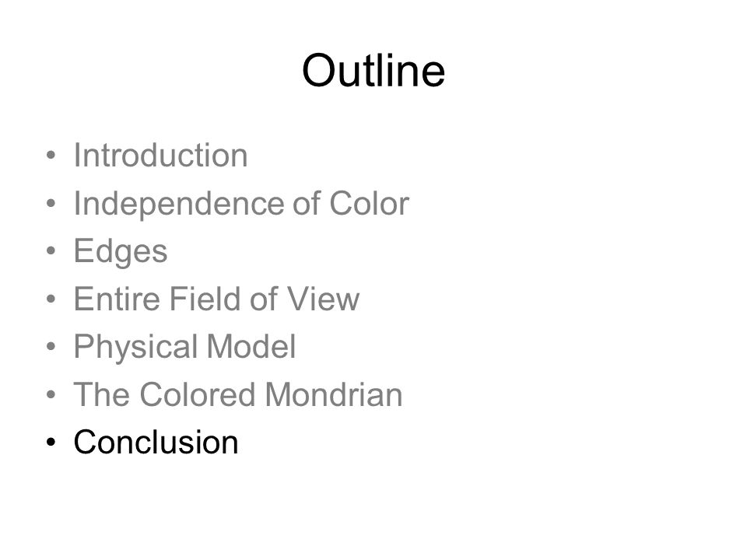The height and width of the screenshot is (560, 747).
Task: Select The Colored Mondrian text line
Action: tap(238, 394)
